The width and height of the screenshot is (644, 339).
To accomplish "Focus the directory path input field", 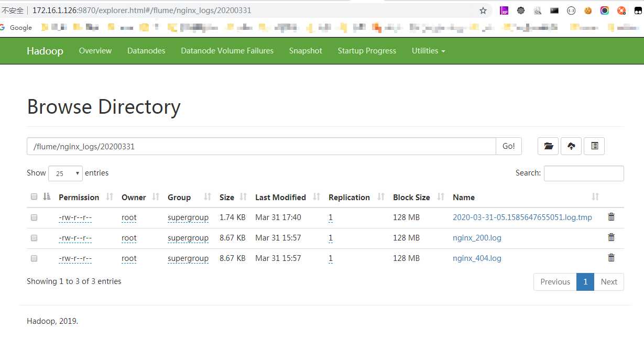I will pyautogui.click(x=261, y=146).
